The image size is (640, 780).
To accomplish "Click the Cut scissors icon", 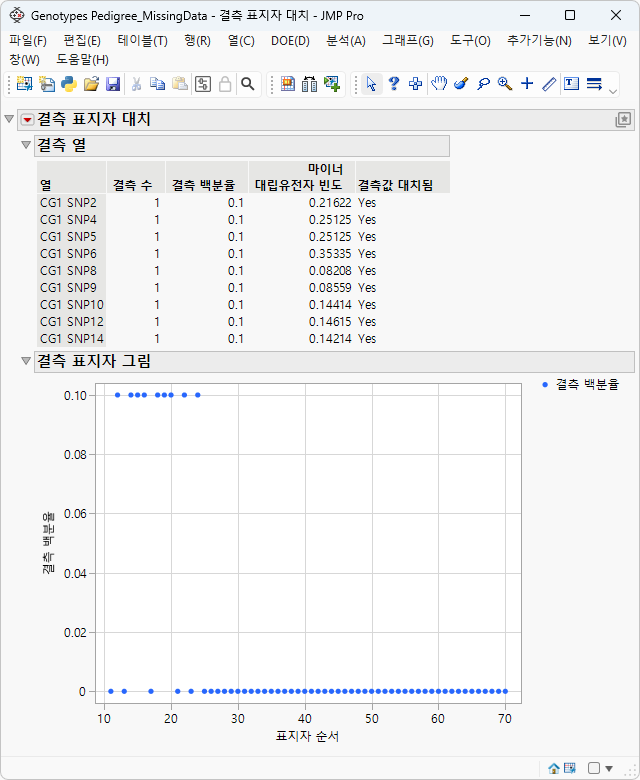I will [x=136, y=84].
